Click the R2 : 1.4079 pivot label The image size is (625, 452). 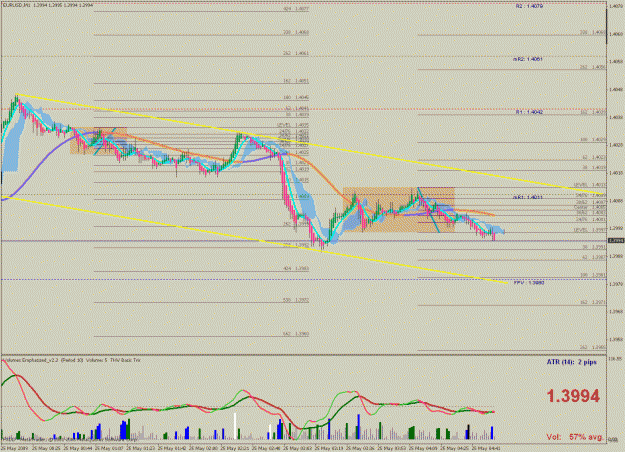529,6
